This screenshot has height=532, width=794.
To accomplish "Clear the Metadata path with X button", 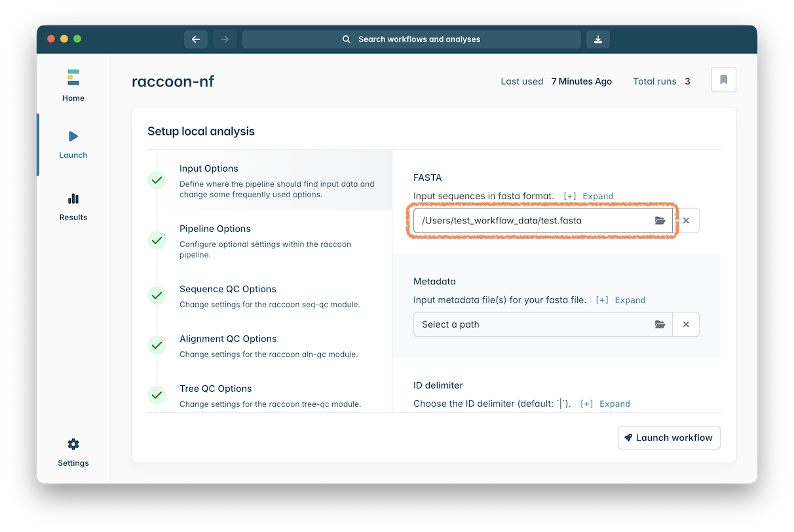I will tap(686, 324).
